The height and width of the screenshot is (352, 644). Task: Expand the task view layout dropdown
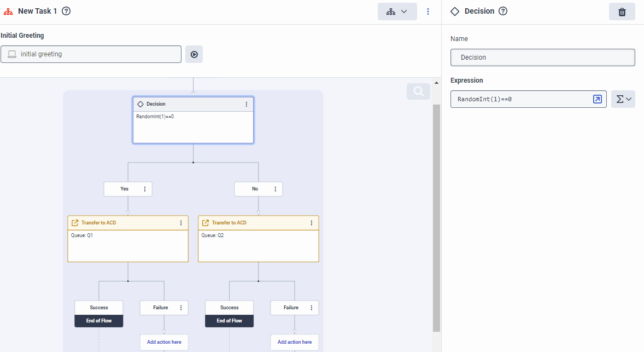pos(397,11)
